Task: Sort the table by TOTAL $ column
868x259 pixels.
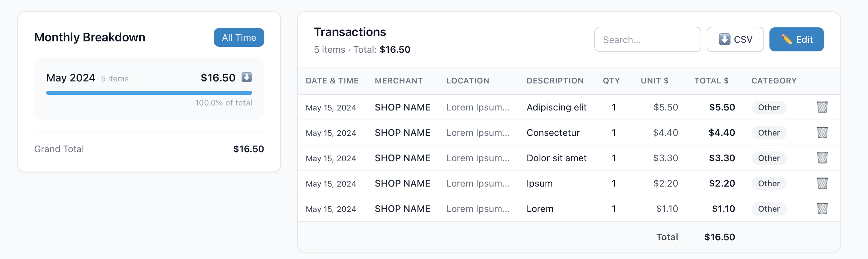Action: click(712, 80)
